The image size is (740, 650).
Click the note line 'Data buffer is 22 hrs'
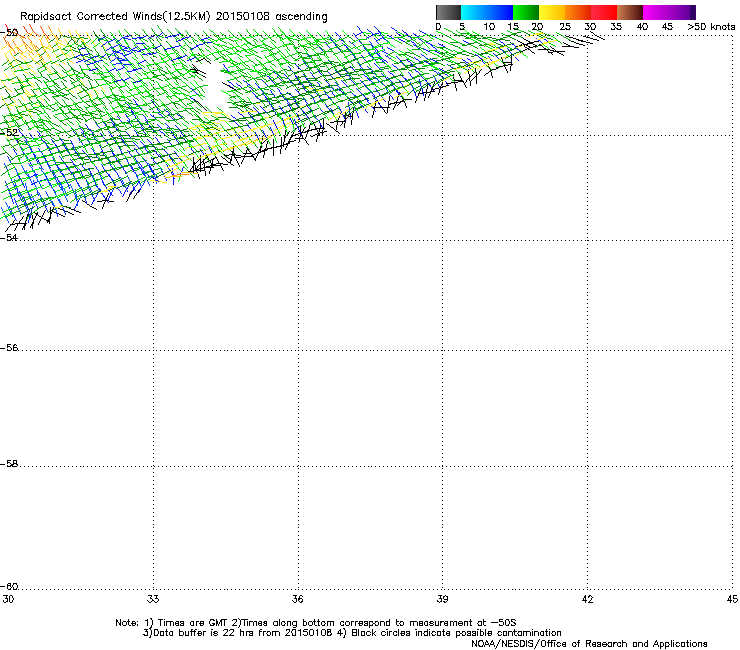coord(352,633)
